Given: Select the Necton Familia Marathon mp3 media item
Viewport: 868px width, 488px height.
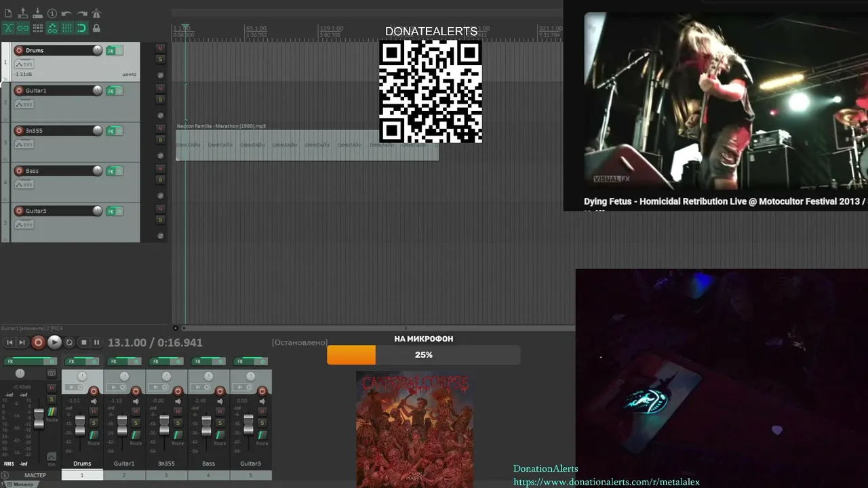Looking at the screenshot, I should pos(307,145).
